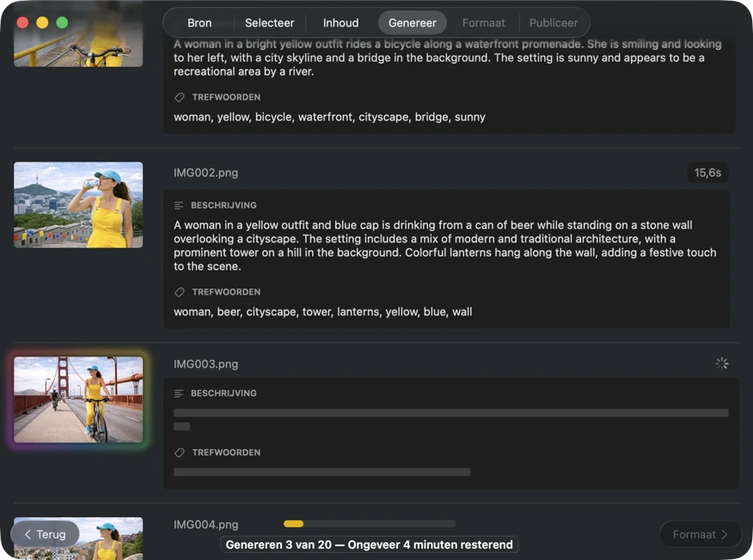
Task: Click the yellow generation progress bar
Action: [x=369, y=524]
